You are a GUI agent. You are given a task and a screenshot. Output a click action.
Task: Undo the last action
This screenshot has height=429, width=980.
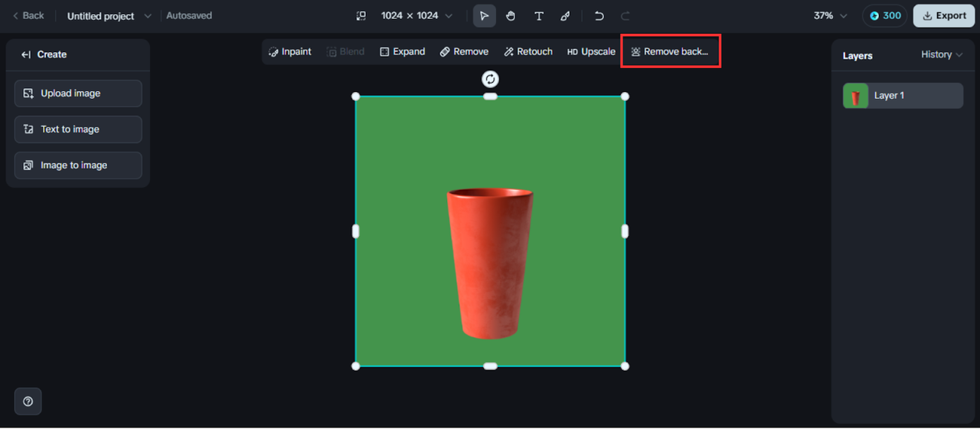point(599,16)
